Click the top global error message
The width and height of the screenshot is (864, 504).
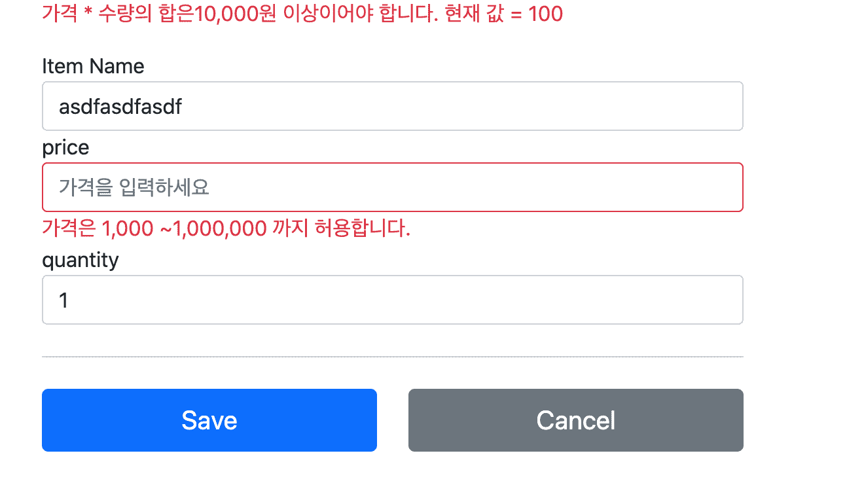point(302,14)
